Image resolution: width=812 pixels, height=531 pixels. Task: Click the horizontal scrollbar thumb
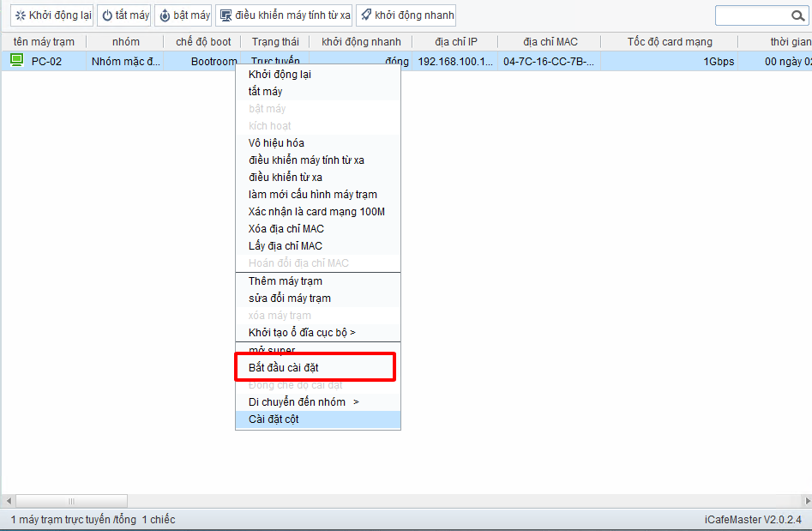[x=71, y=501]
